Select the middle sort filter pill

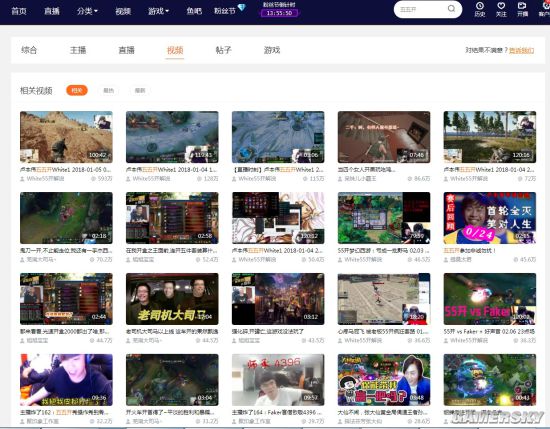(108, 91)
